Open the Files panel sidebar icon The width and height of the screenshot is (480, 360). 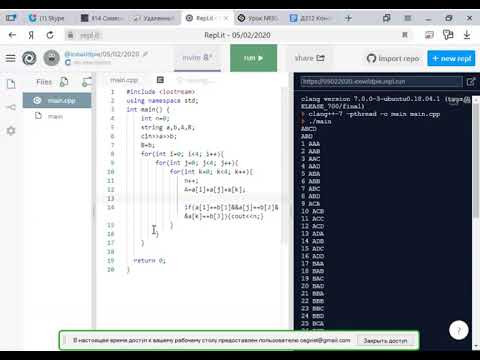11,84
